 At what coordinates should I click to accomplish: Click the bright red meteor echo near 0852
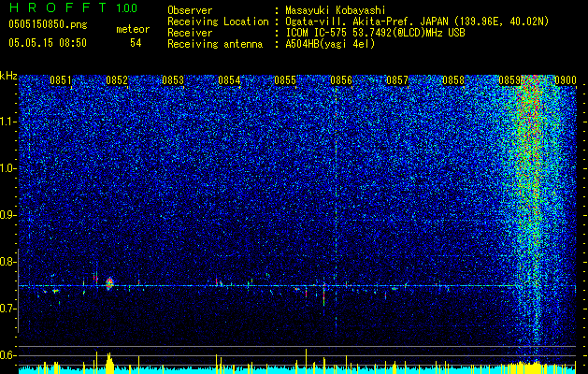109,283
